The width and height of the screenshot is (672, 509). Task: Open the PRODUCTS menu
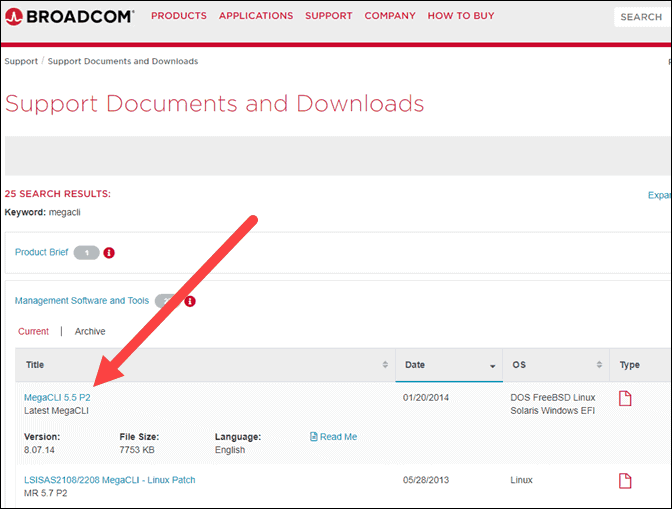click(179, 16)
